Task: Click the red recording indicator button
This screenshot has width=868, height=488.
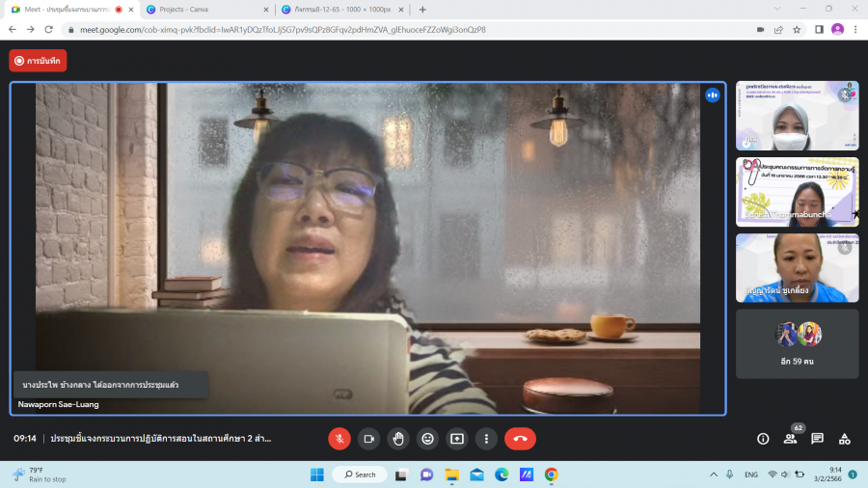Action: [39, 61]
